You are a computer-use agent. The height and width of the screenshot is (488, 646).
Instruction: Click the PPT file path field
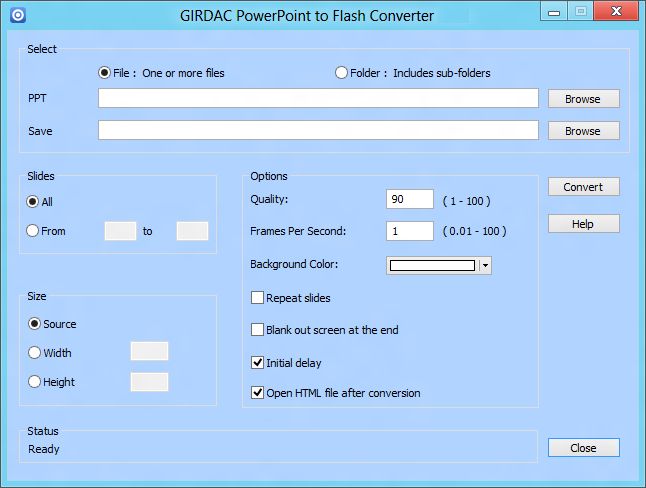318,98
